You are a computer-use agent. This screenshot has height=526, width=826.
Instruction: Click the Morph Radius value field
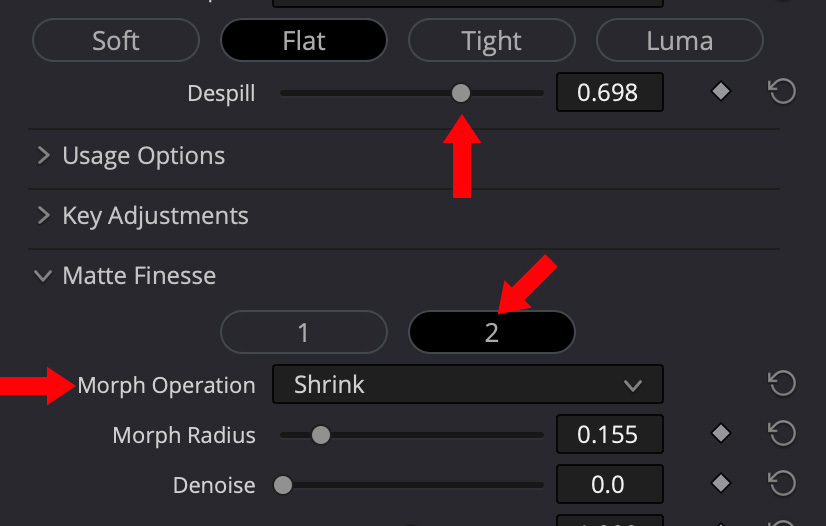(607, 435)
